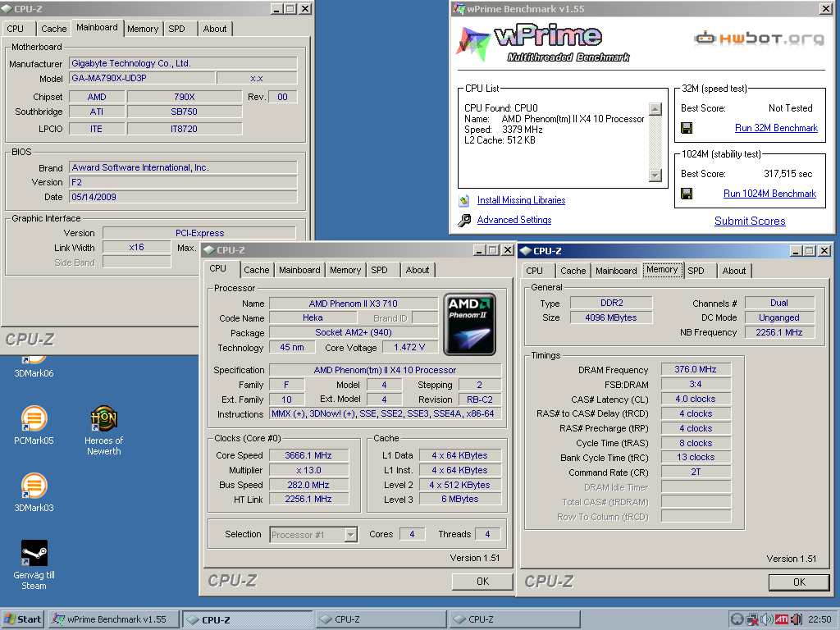Click the Southbridge value SB750
This screenshot has width=840, height=630.
[185, 112]
